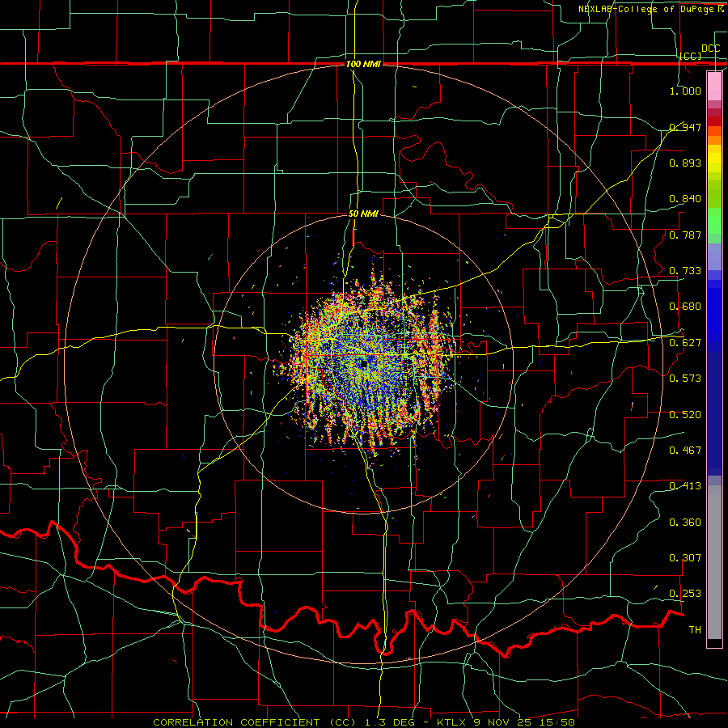
Task: Click the 0.840 scale value
Action: (x=685, y=199)
